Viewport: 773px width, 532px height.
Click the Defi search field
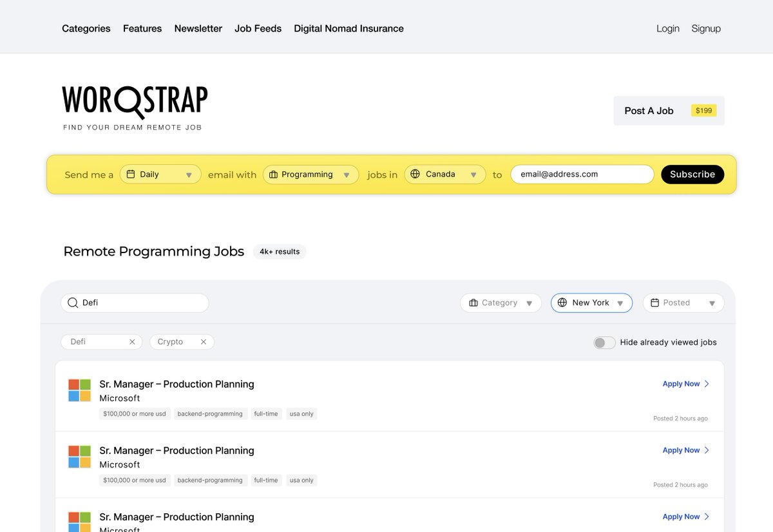[135, 303]
